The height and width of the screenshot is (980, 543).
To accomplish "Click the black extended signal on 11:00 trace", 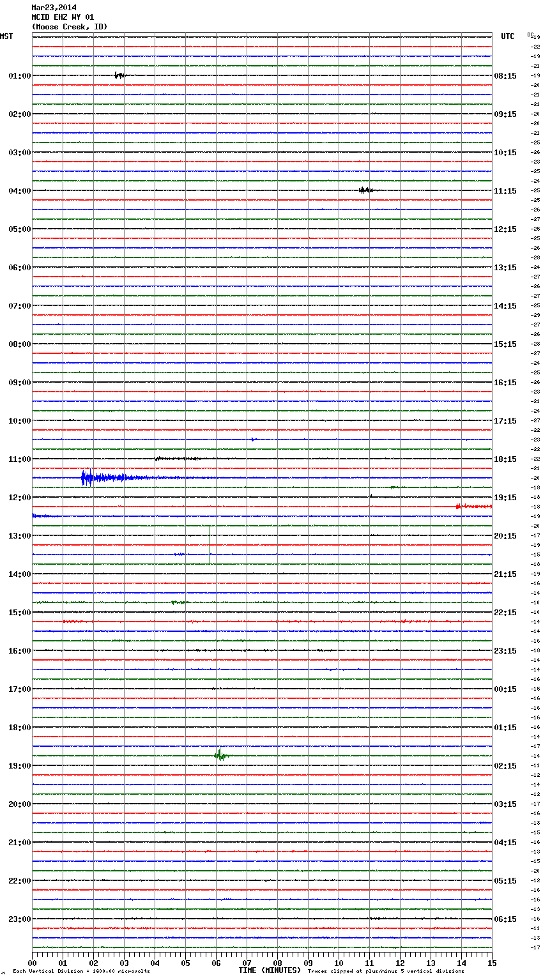I will coord(178,459).
